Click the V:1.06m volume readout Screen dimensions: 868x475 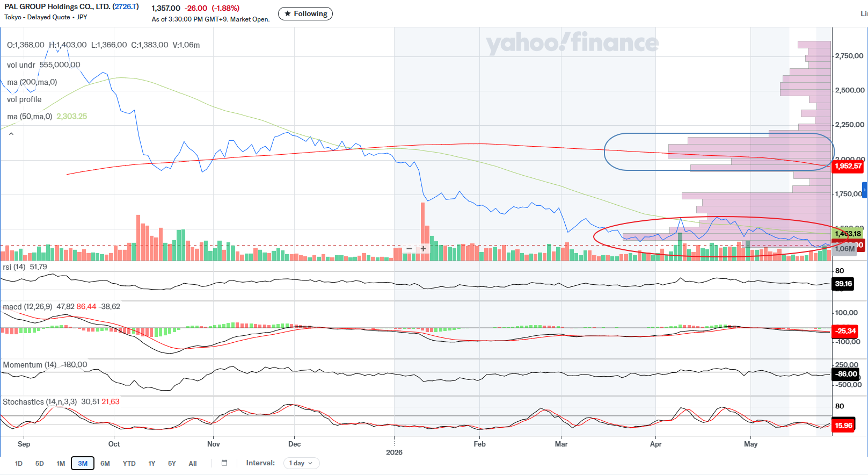pos(186,45)
